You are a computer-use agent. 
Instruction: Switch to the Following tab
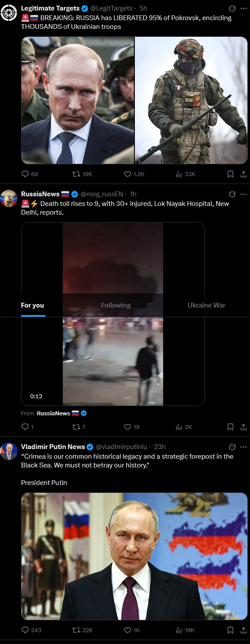(x=116, y=305)
